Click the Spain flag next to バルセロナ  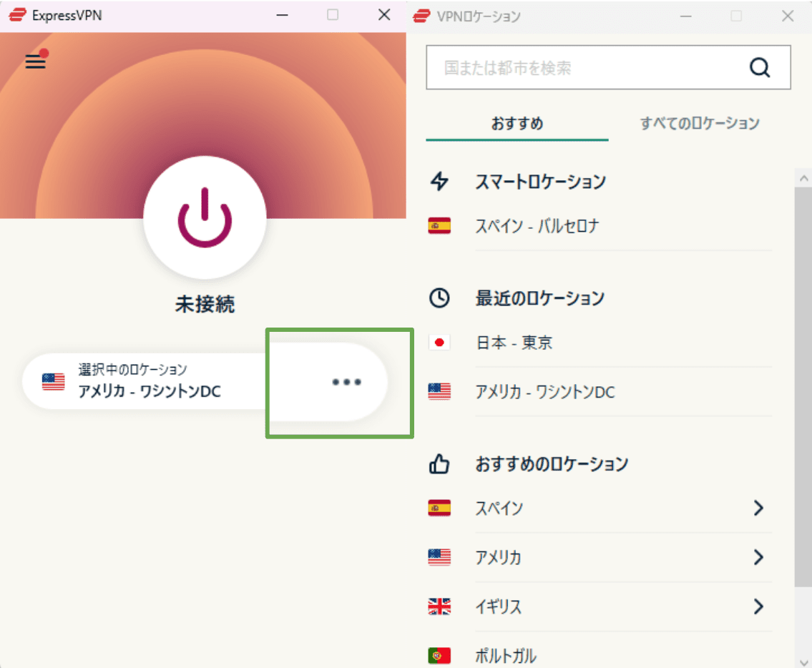tap(439, 225)
